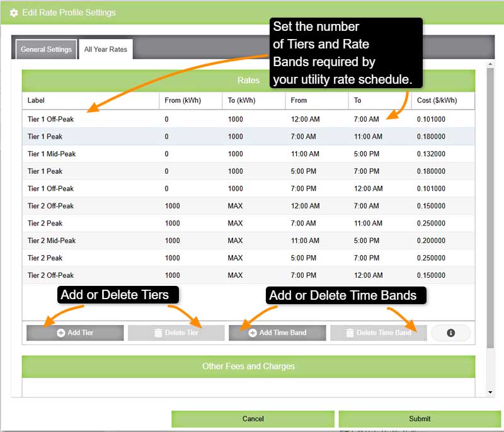The width and height of the screenshot is (504, 432).
Task: Cancel the rate profile changes
Action: [253, 419]
